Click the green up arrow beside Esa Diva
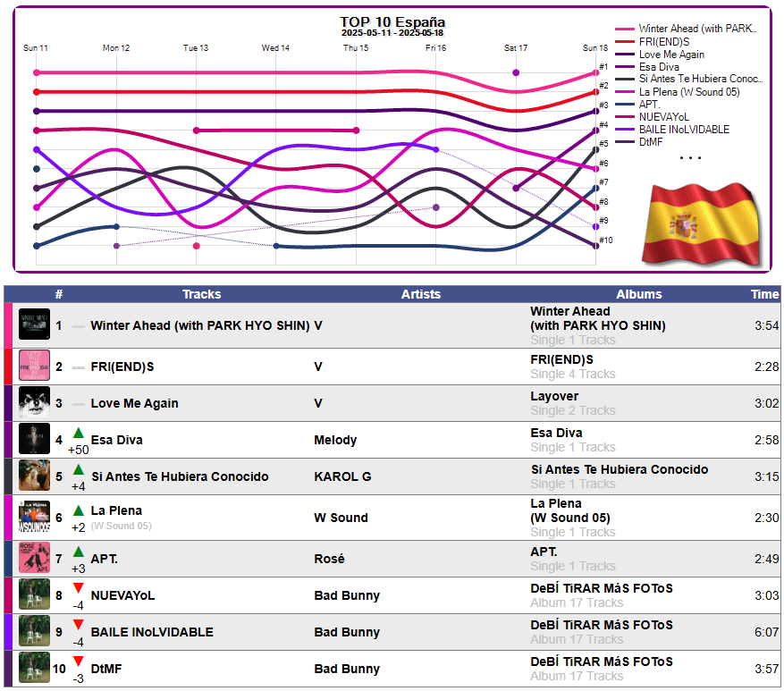784x691 pixels. pos(78,433)
